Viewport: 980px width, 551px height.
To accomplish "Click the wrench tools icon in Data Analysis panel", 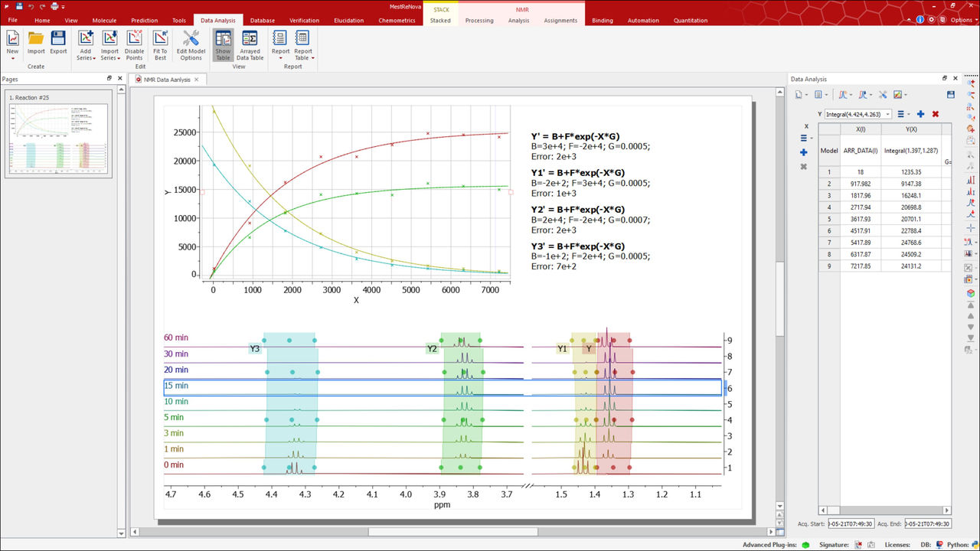I will pyautogui.click(x=882, y=95).
